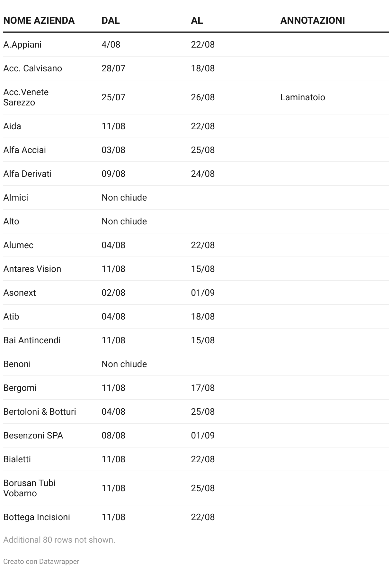Select the Bottega Incisioni company cell
This screenshot has height=569, width=392.
point(37,517)
